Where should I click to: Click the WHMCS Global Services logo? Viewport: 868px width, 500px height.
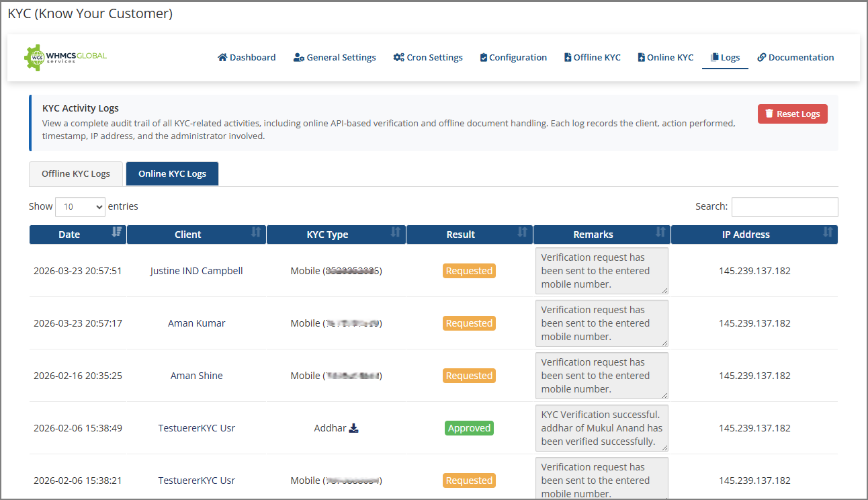(66, 58)
